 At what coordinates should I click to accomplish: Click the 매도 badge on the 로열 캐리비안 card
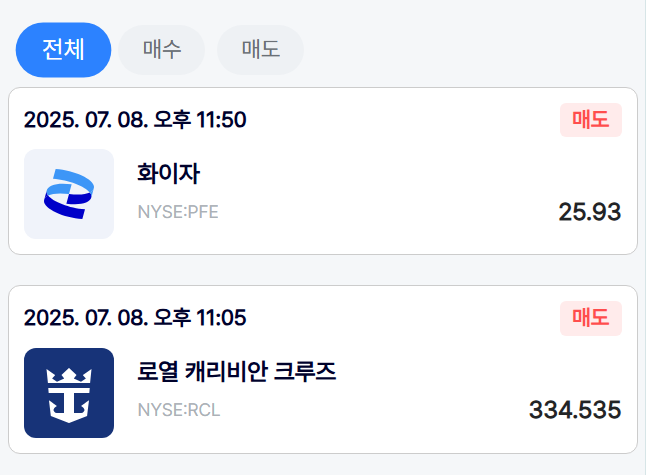[591, 318]
